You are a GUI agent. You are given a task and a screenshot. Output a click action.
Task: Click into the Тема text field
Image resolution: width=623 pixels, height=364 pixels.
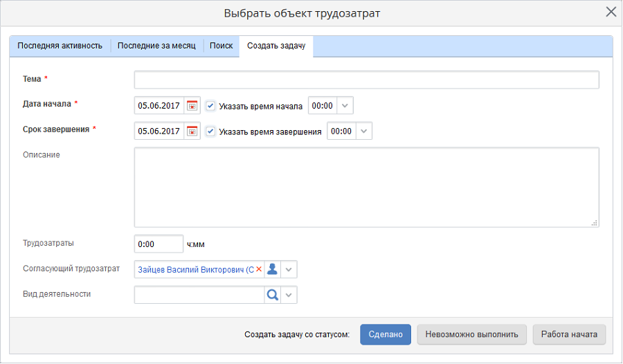pyautogui.click(x=366, y=80)
